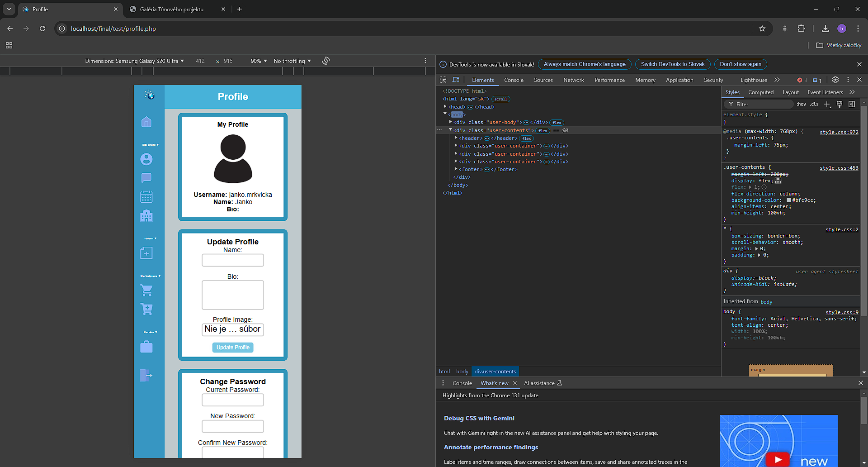Screen dimensions: 868x467
Task: Click the Don't show again button
Action: [741, 64]
